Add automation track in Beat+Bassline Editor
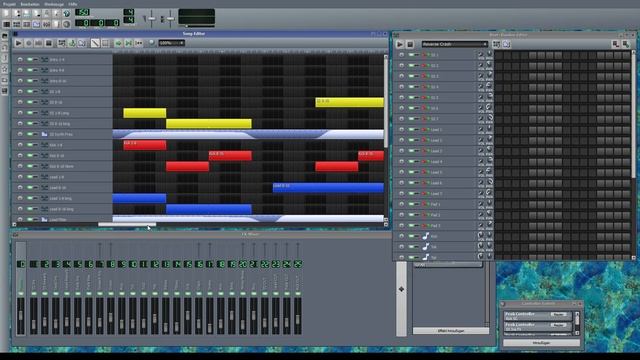 [507, 44]
